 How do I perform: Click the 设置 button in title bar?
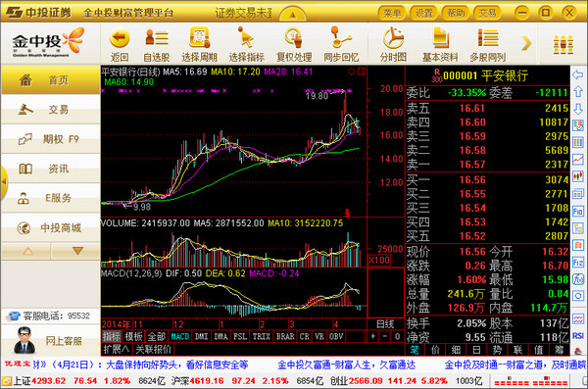424,13
